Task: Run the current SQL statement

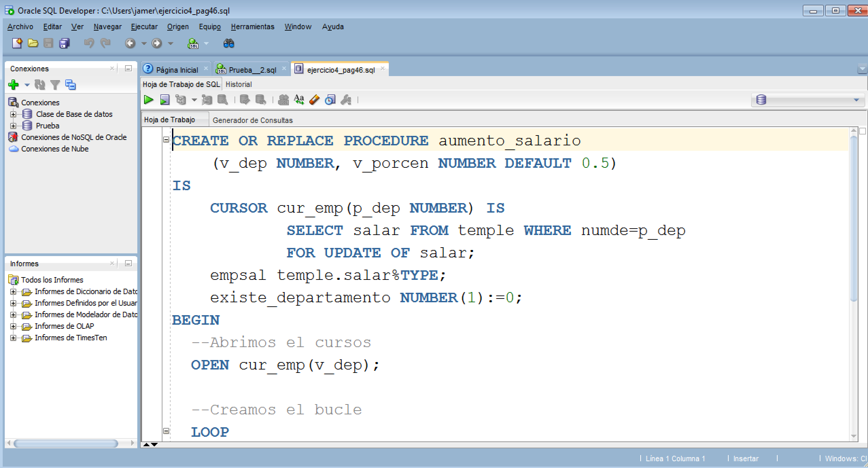Action: tap(149, 100)
